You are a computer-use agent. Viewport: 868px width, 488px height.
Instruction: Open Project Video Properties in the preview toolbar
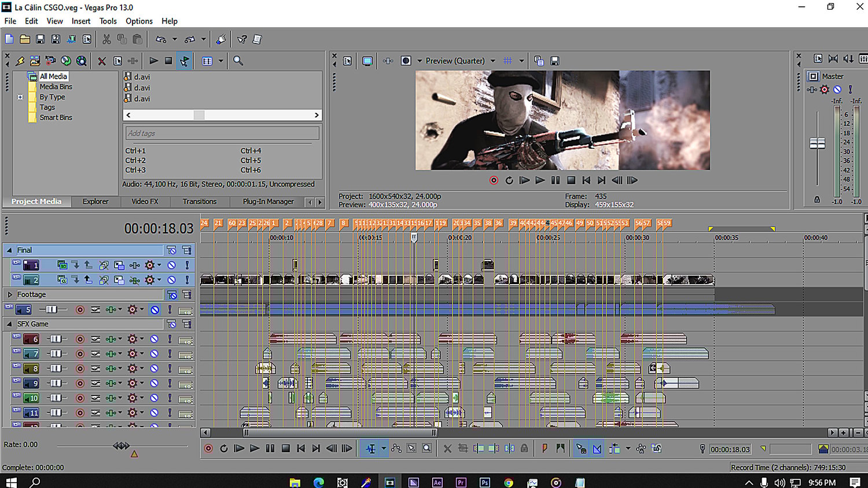[347, 61]
